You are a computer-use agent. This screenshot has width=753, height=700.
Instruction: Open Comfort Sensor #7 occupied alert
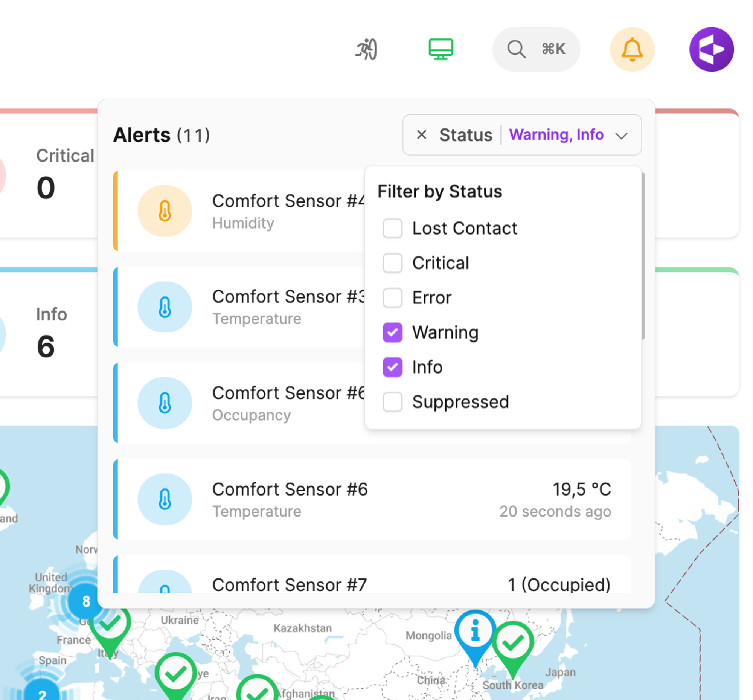pyautogui.click(x=371, y=580)
